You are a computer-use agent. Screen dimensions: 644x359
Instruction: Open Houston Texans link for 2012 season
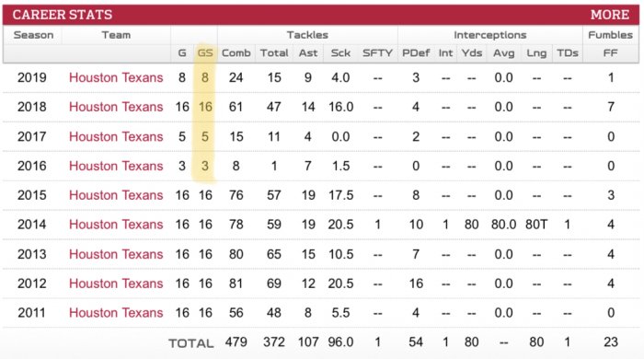[116, 284]
